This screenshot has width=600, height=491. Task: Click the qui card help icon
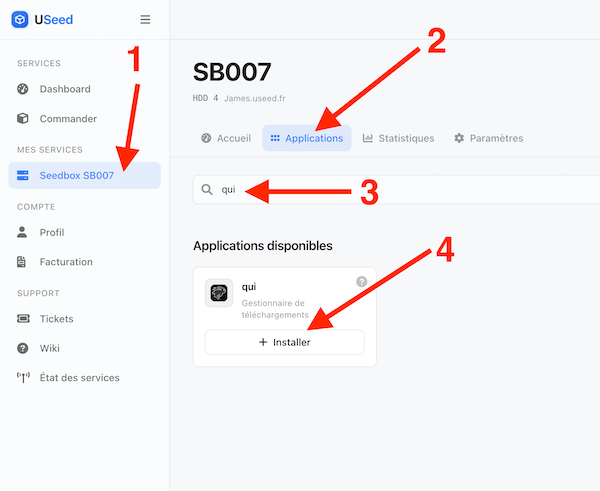[x=362, y=282]
